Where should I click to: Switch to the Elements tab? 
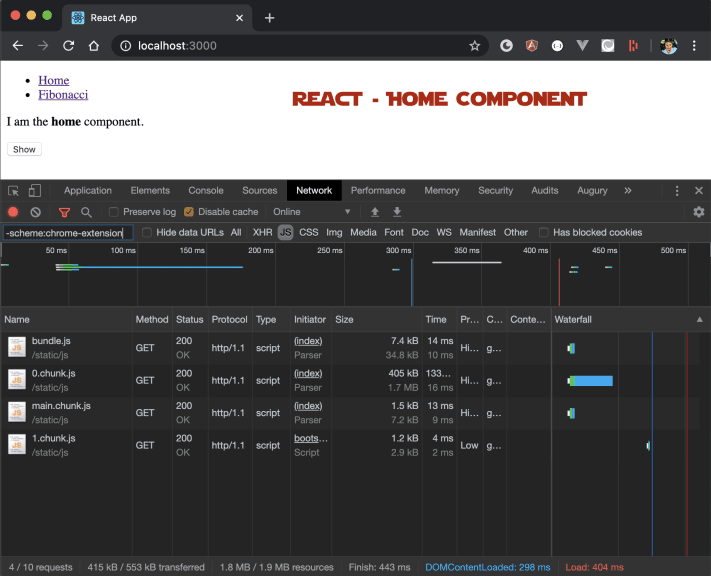[150, 190]
